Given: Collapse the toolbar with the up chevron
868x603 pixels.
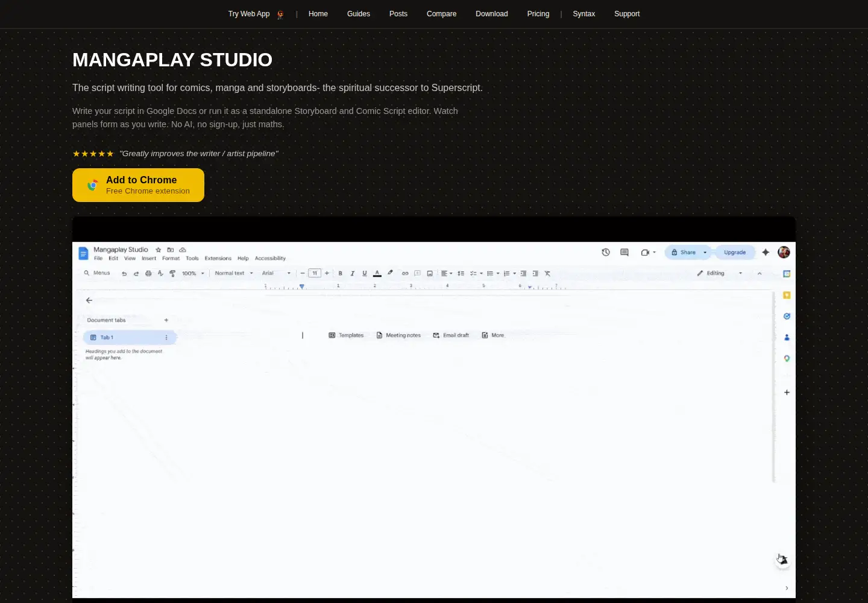Looking at the screenshot, I should [x=759, y=273].
